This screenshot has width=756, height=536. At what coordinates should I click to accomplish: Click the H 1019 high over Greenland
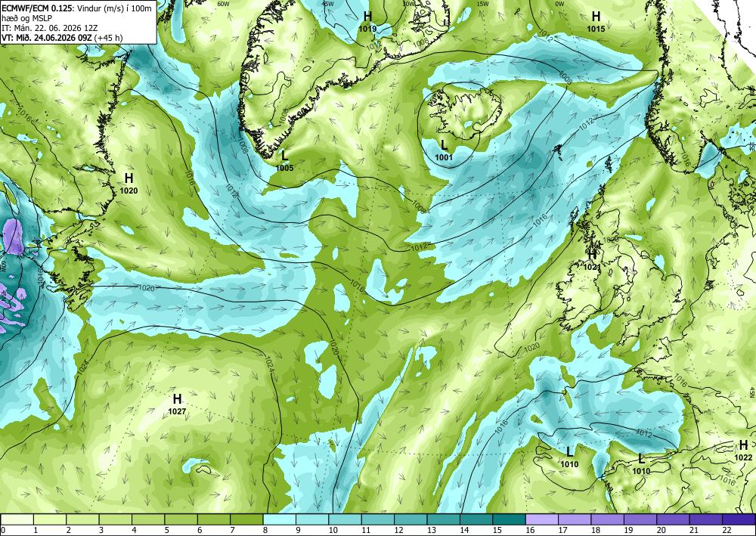point(367,22)
